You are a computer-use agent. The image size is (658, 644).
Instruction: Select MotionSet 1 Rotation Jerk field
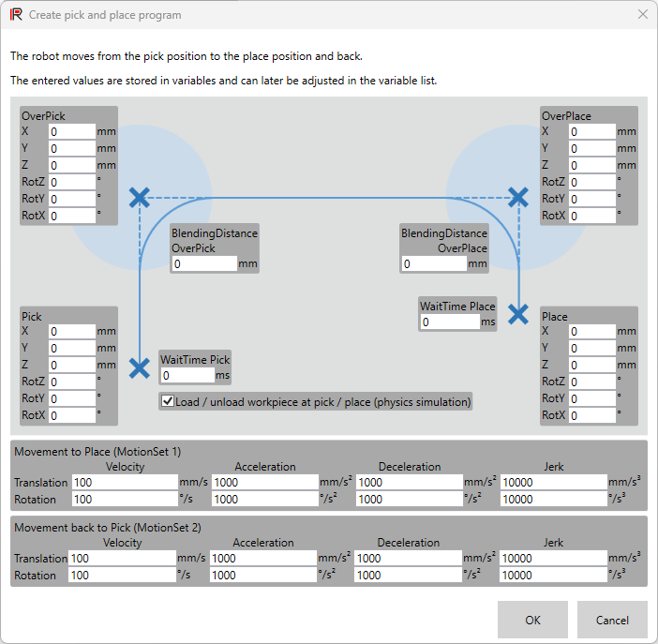click(553, 500)
